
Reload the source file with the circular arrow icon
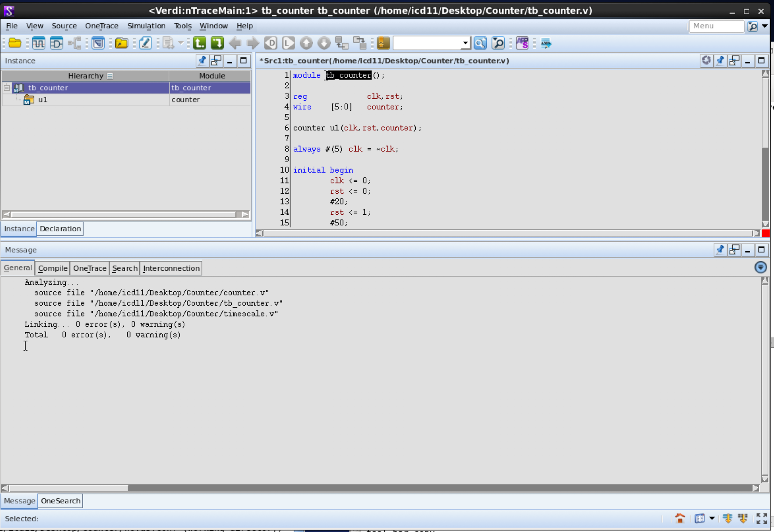click(x=706, y=61)
